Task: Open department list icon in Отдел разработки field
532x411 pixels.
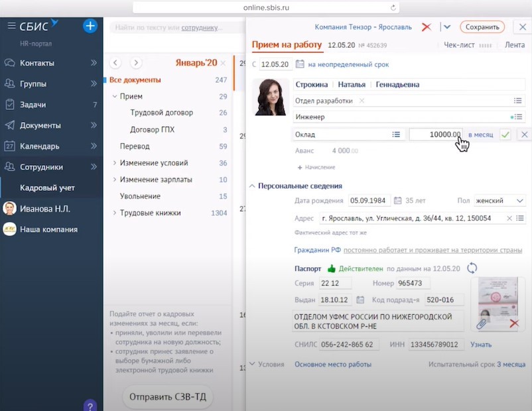Action: click(517, 101)
